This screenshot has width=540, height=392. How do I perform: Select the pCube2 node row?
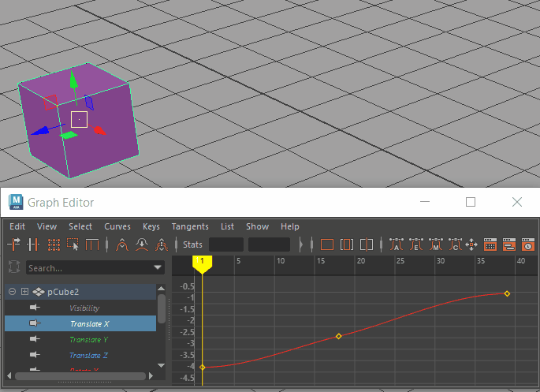(x=80, y=292)
